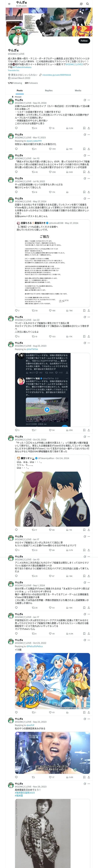The width and height of the screenshot is (98, 868).
Task: Click Grok icon on the Jul 19, 2022 post
Action: click(x=84, y=178)
